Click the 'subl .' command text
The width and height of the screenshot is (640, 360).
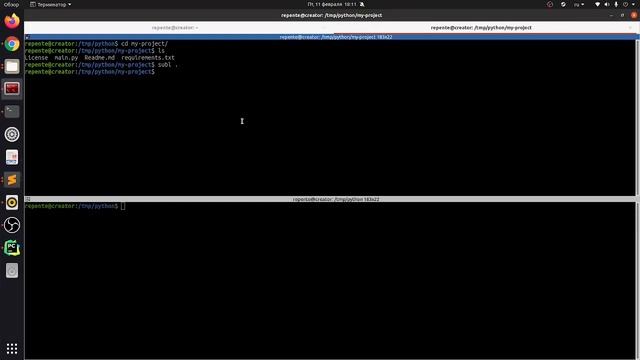pyautogui.click(x=168, y=65)
